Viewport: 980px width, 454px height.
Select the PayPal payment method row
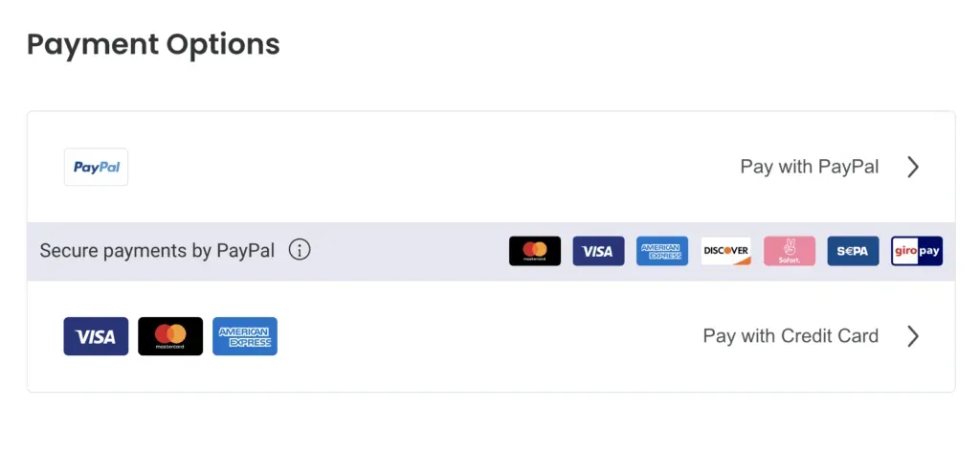[x=431, y=167]
